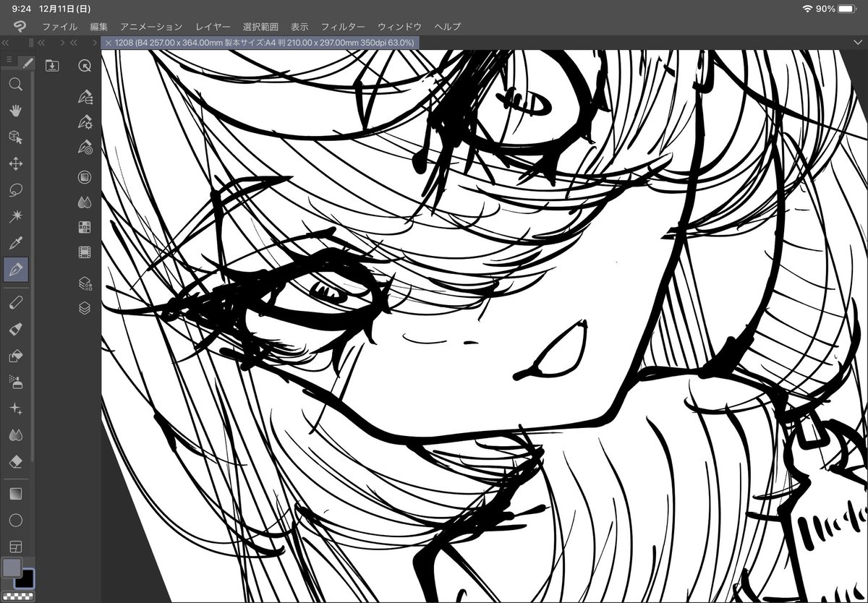Select the Fill bucket tool

(x=15, y=356)
